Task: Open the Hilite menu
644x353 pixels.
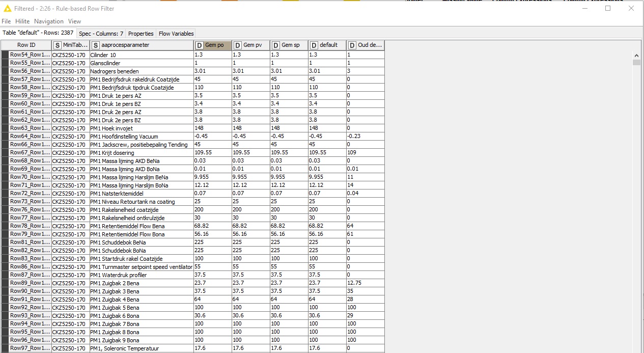Action: tap(22, 21)
